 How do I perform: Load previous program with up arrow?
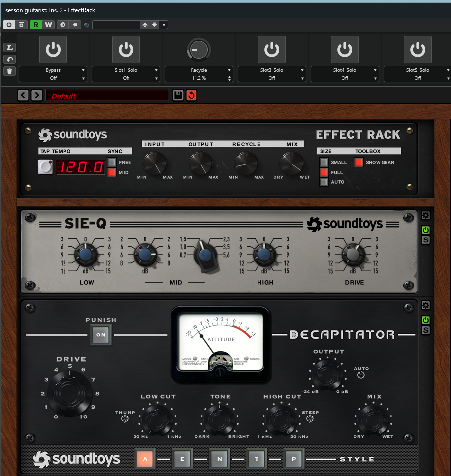point(145,25)
